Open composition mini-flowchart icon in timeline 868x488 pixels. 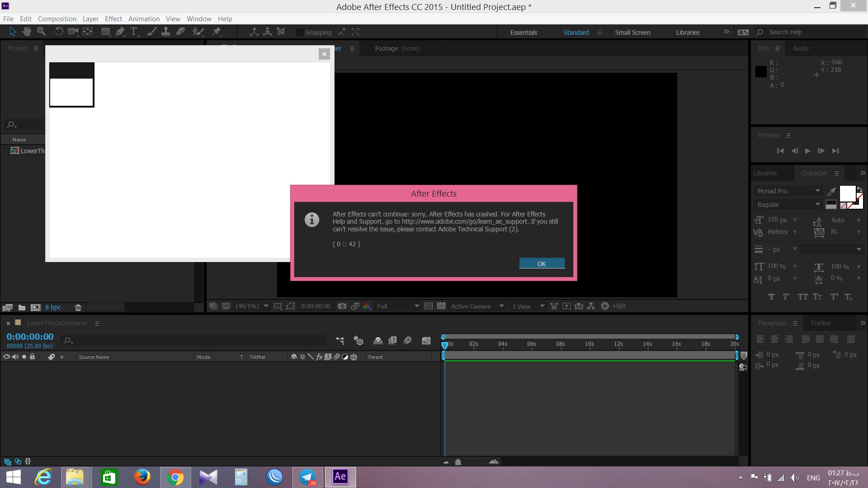pos(340,340)
